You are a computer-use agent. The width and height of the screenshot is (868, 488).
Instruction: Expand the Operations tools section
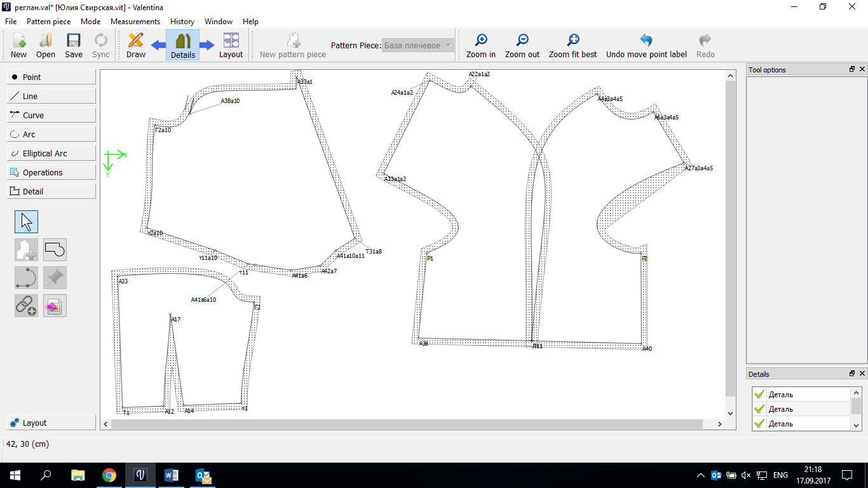51,172
